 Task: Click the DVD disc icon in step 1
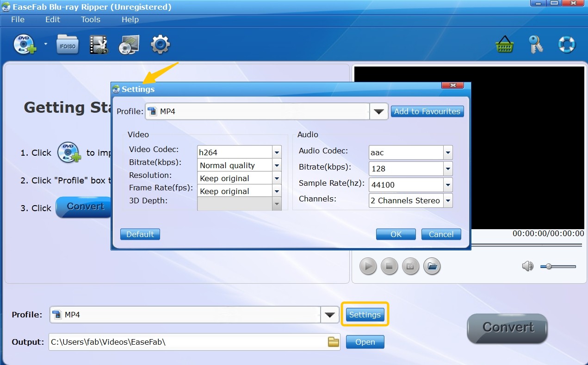coord(69,153)
